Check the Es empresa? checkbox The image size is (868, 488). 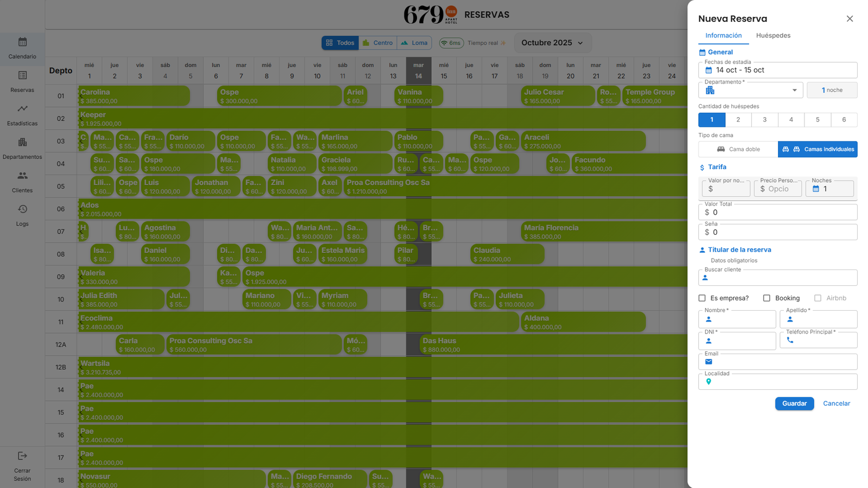coord(702,298)
